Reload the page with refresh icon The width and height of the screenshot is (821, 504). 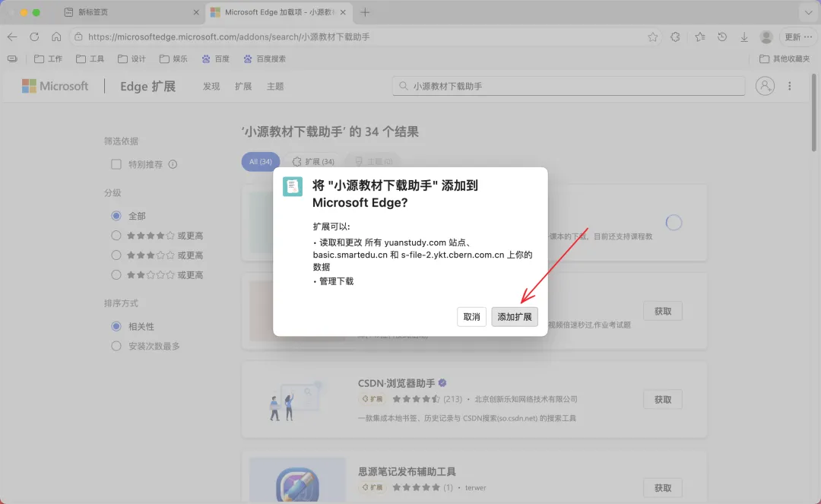(34, 36)
